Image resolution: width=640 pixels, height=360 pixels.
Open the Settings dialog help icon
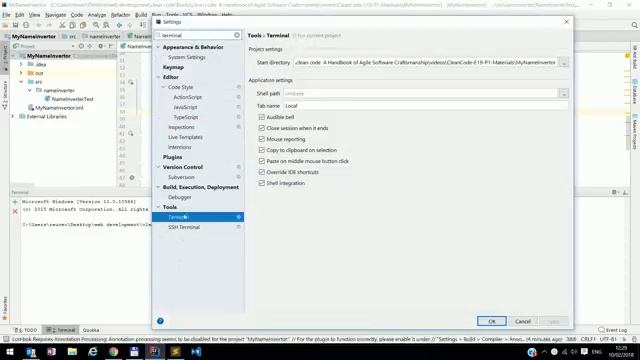point(160,321)
